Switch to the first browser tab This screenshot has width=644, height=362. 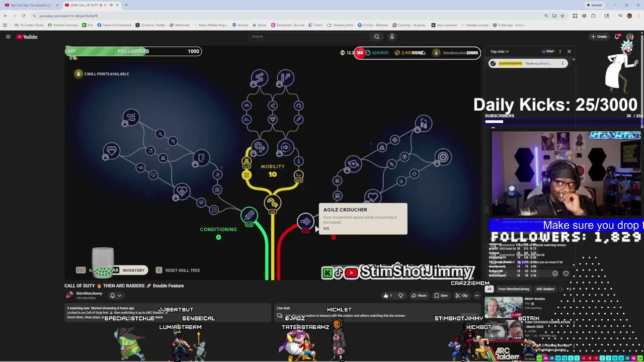tap(31, 5)
